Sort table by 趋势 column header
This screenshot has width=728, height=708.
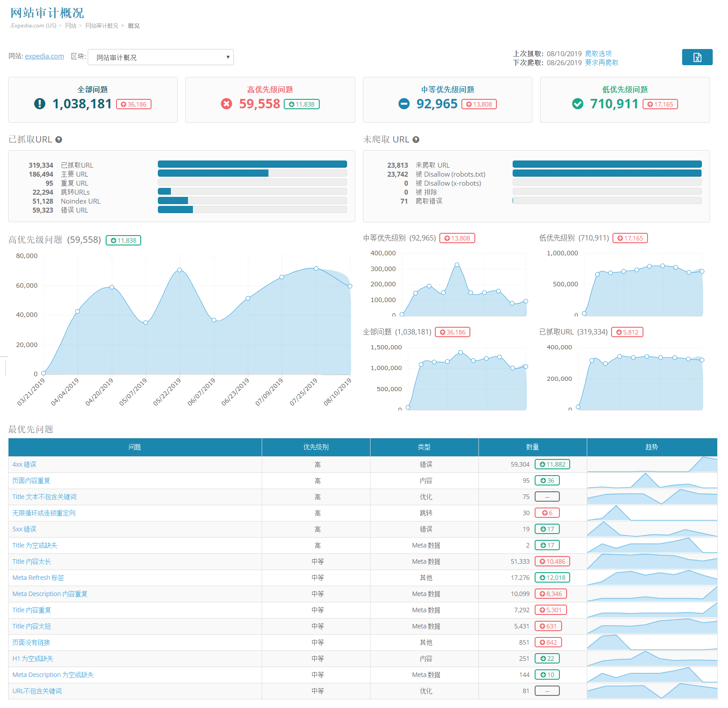(x=652, y=447)
